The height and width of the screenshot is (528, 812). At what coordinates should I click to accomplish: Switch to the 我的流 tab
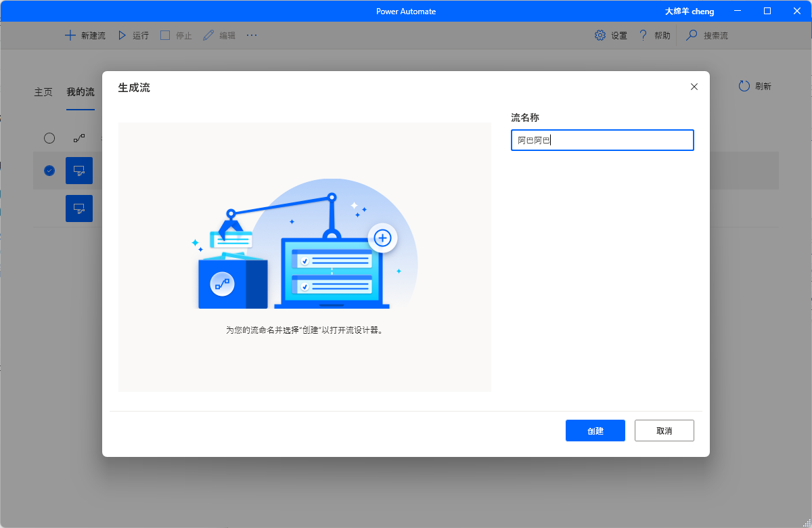(81, 92)
